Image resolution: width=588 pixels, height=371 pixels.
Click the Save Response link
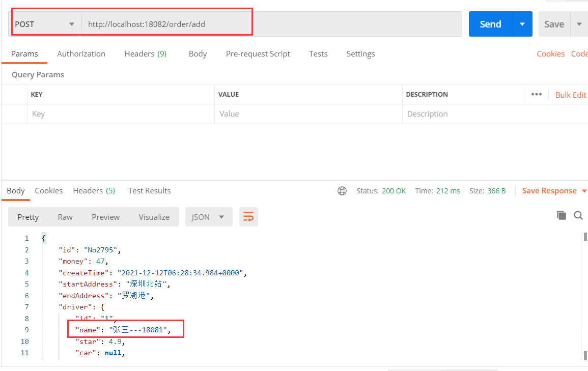pos(549,191)
